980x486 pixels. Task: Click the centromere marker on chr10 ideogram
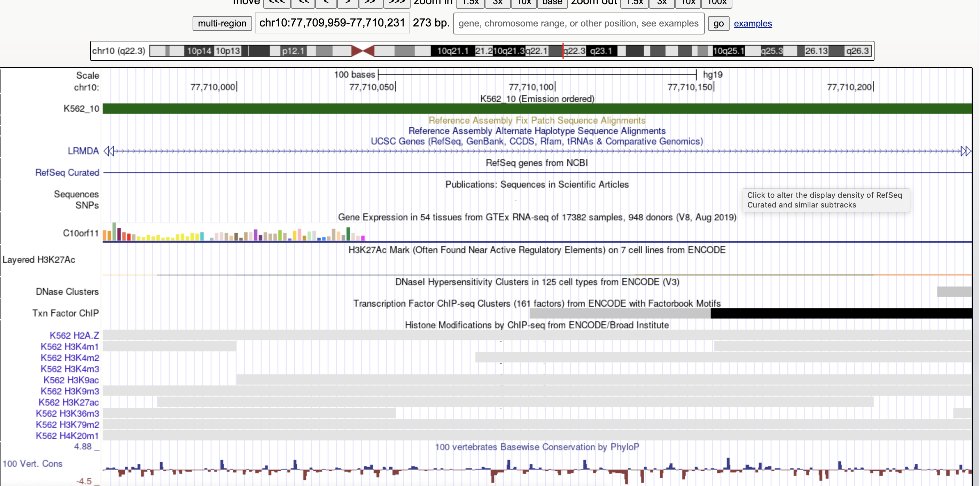[x=363, y=50]
